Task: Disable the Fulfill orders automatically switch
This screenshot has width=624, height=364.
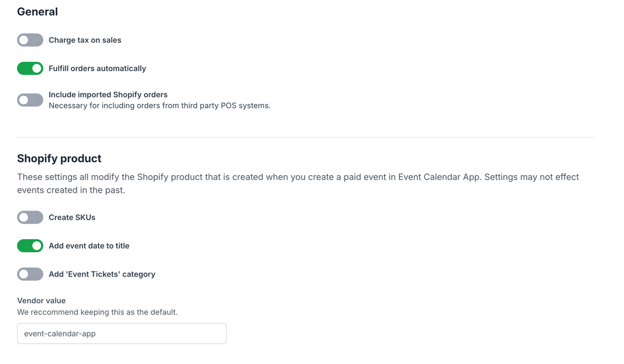Action: tap(30, 68)
